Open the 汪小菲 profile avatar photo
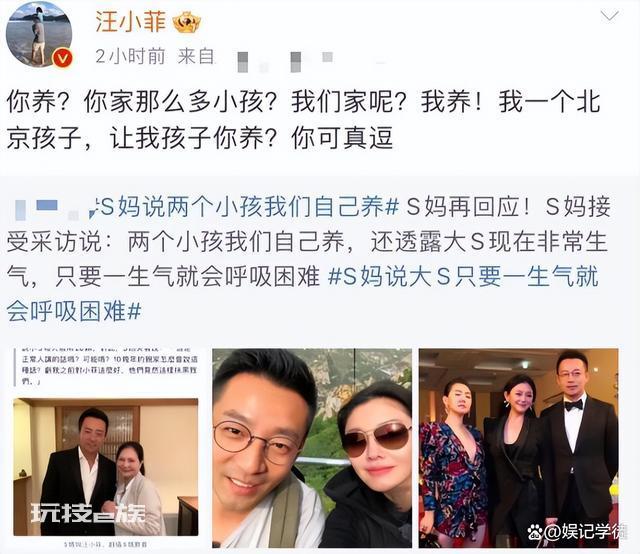 [39, 33]
